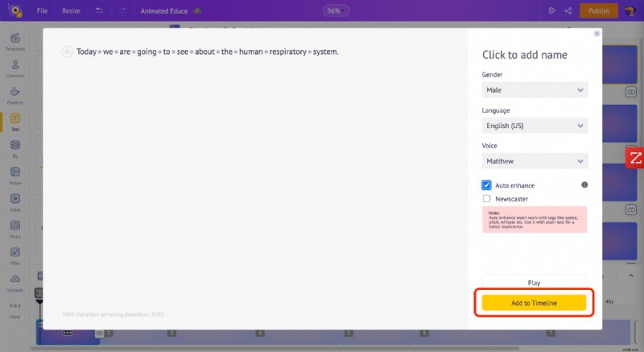
Task: Enable the Newscaster checkbox
Action: [487, 198]
